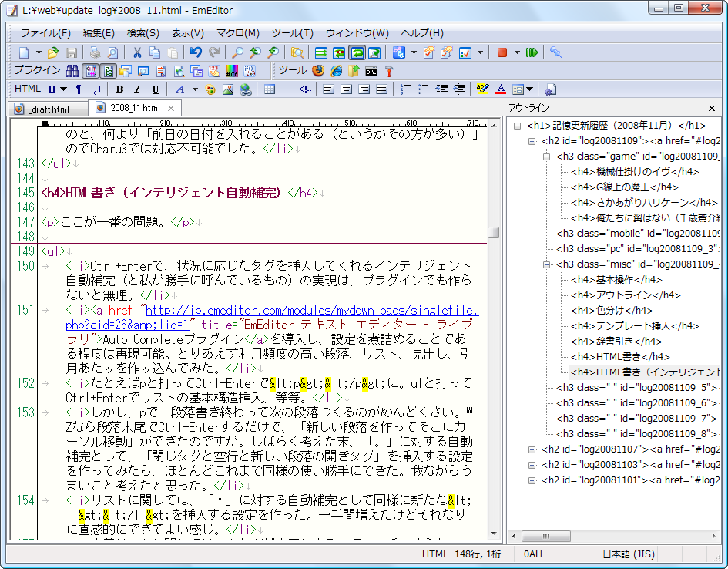Open the color picker #CC plugin
Viewport: 728px width, 569px height.
click(x=232, y=71)
